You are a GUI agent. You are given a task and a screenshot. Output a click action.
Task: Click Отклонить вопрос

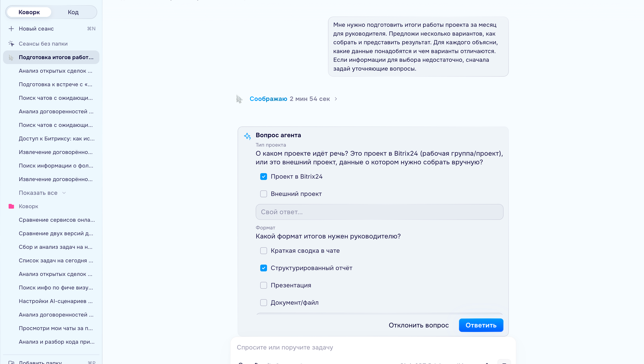419,325
